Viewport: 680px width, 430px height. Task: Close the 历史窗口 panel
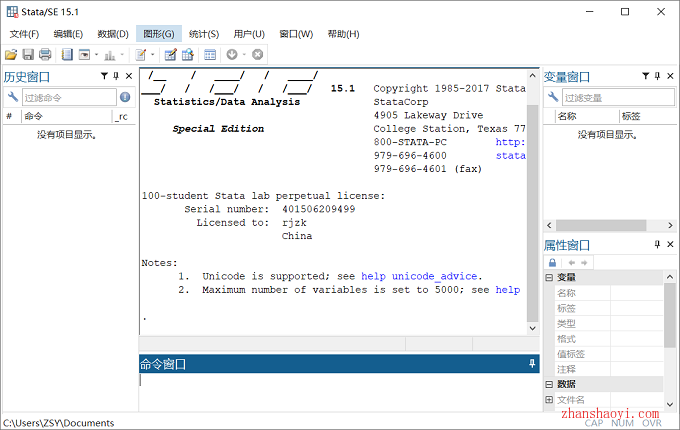[129, 76]
